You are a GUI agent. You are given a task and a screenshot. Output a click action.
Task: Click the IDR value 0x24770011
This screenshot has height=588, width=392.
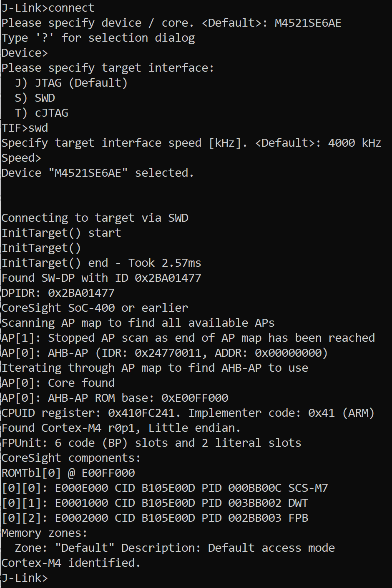171,353
